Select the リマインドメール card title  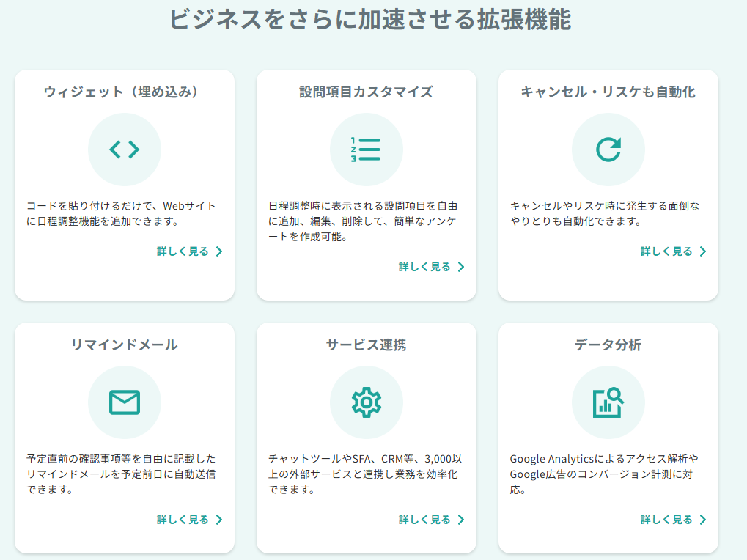tap(124, 345)
